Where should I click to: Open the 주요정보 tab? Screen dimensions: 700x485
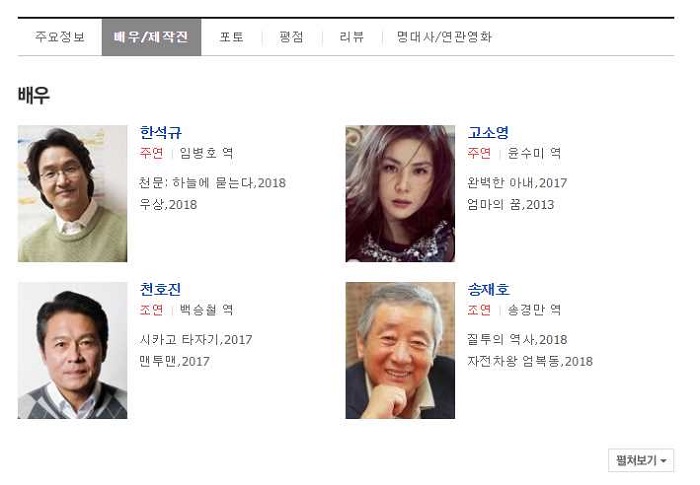[x=60, y=37]
